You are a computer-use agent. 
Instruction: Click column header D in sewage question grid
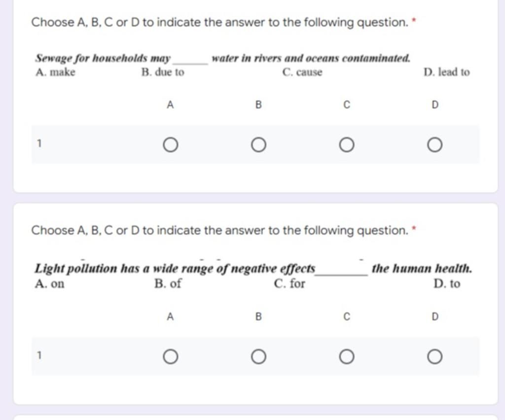tap(435, 105)
